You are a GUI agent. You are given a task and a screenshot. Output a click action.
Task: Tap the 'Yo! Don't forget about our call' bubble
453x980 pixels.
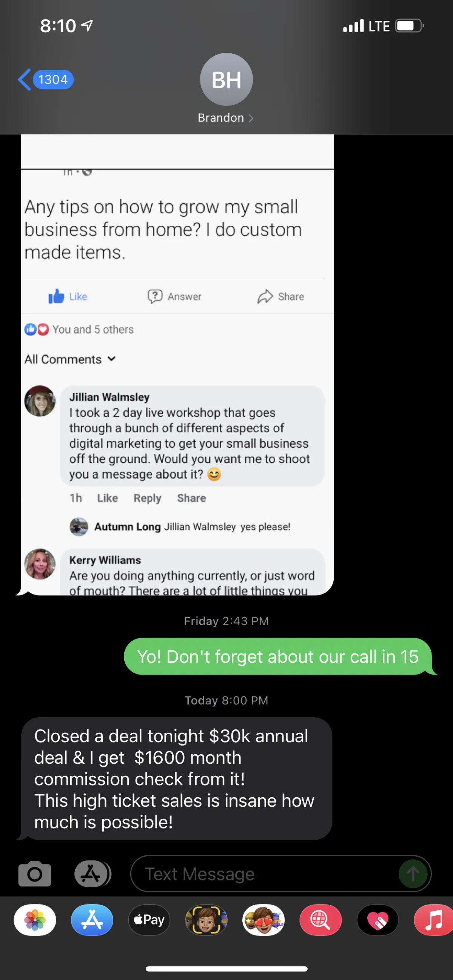pyautogui.click(x=278, y=656)
